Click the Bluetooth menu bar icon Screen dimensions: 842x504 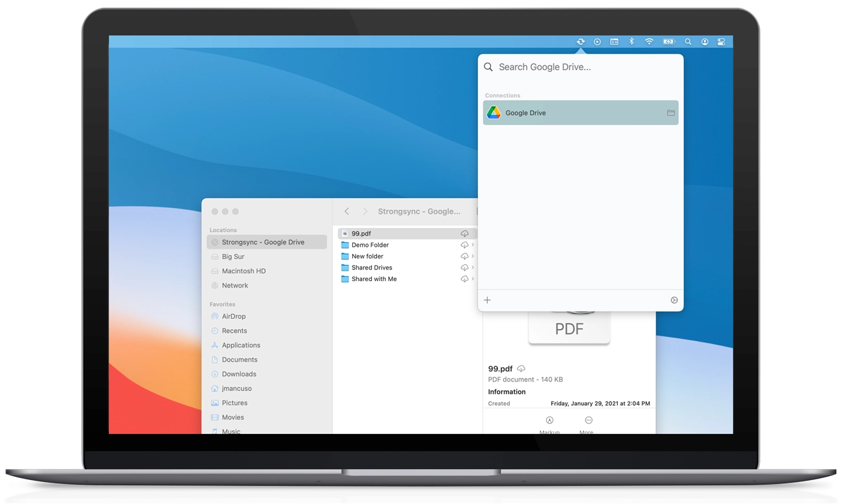pyautogui.click(x=631, y=41)
